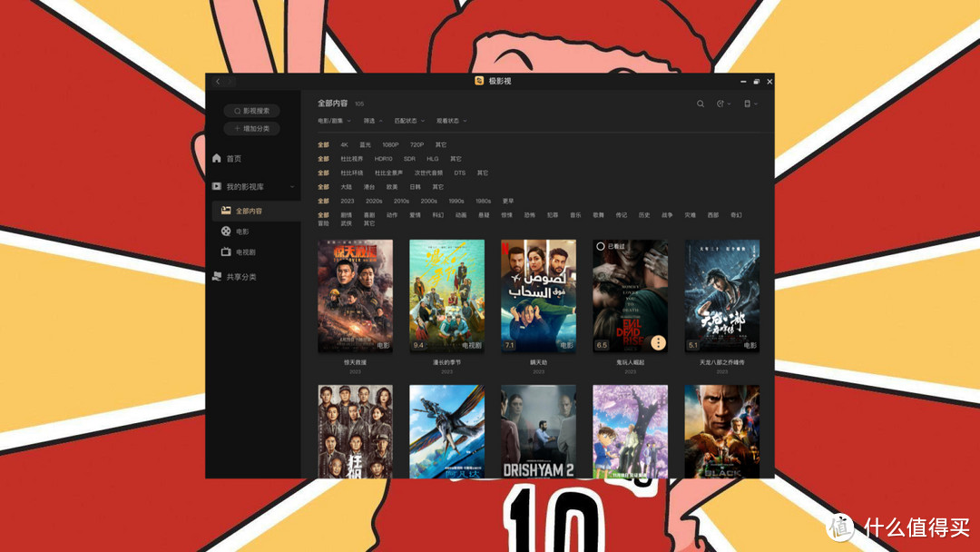The height and width of the screenshot is (552, 980).
Task: Choose the 次世代音频 audio filter
Action: [428, 173]
